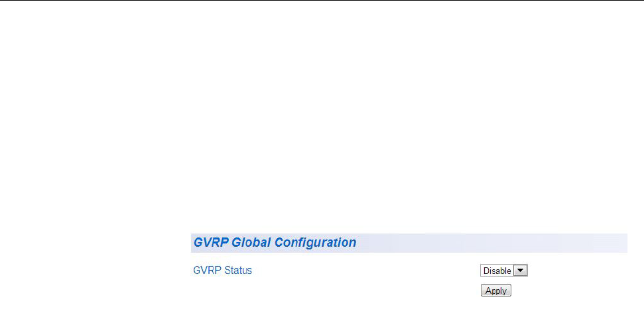Select the GVRP Global Configuration heading
644x335 pixels.
[275, 243]
